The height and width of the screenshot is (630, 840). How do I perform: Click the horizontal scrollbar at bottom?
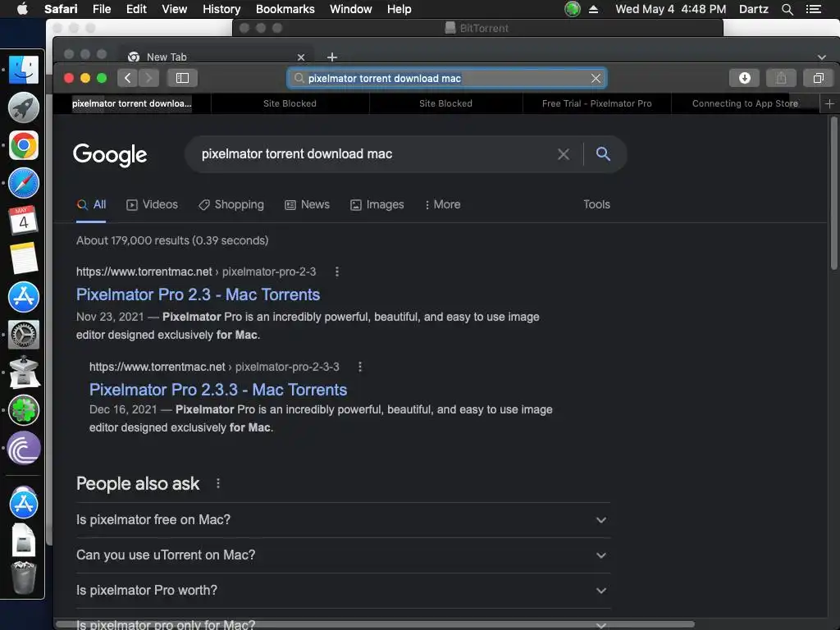pos(375,624)
